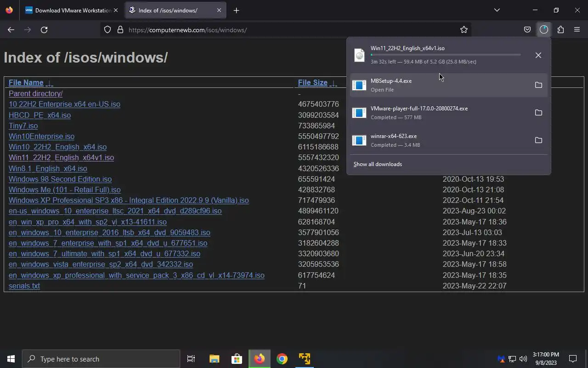The height and width of the screenshot is (368, 588).
Task: Bookmark this page with the star icon
Action: point(464,30)
